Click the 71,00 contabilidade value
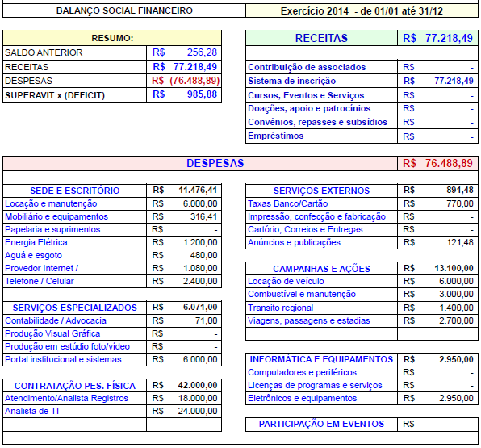Image resolution: width=481 pixels, height=448 pixels. [x=206, y=320]
